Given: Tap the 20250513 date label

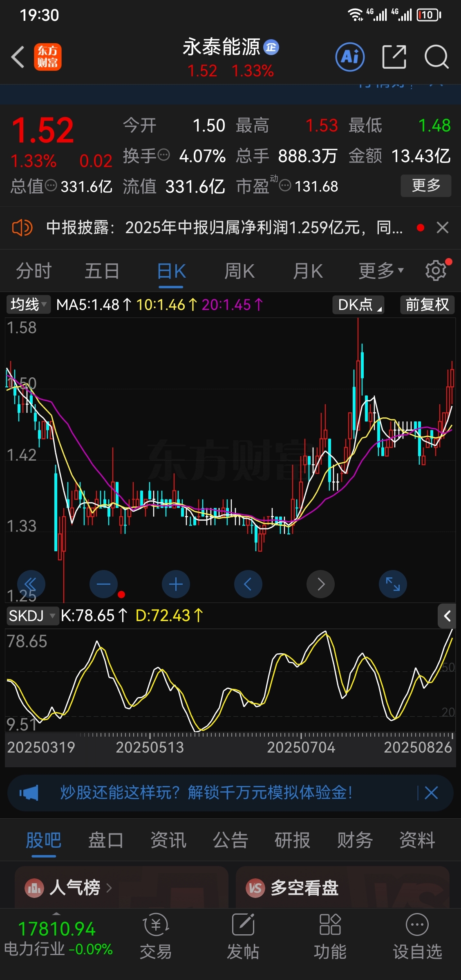Looking at the screenshot, I should pos(150,747).
